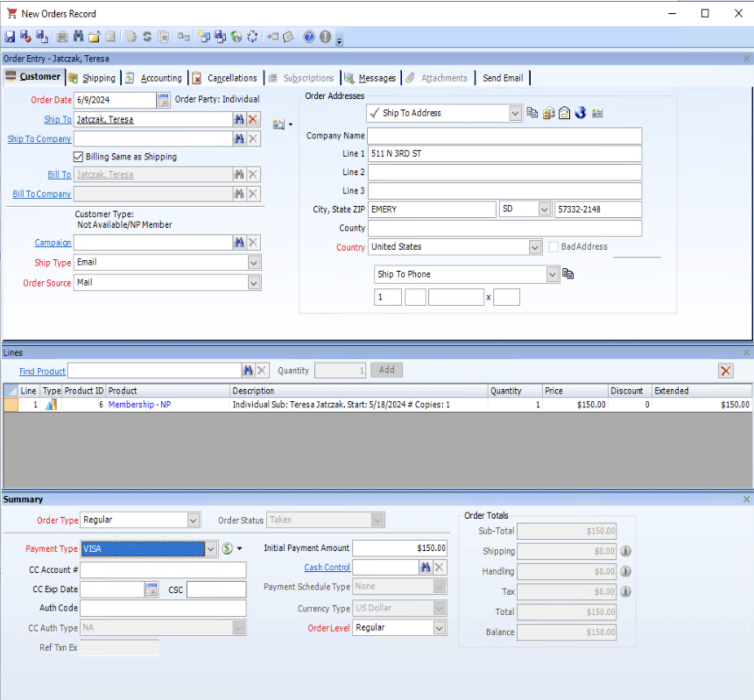Uncheck Billing Same as Shipping
754x700 pixels.
[78, 157]
